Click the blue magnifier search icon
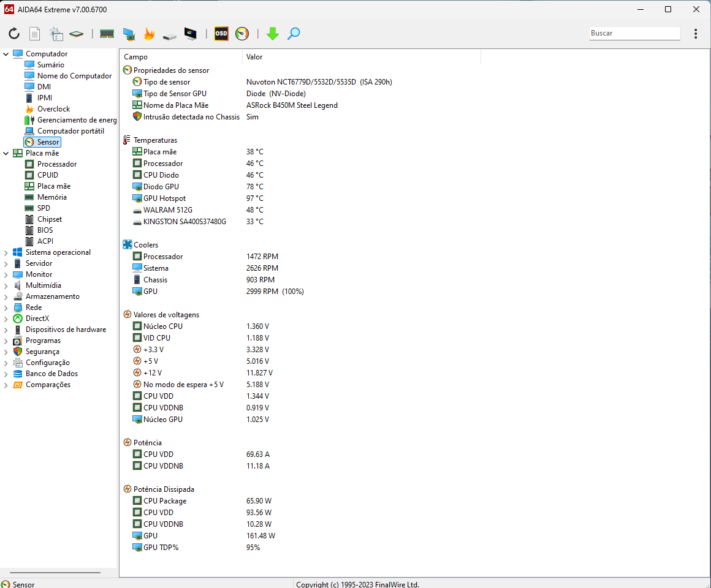Screen dimensions: 711x588 [x=294, y=34]
